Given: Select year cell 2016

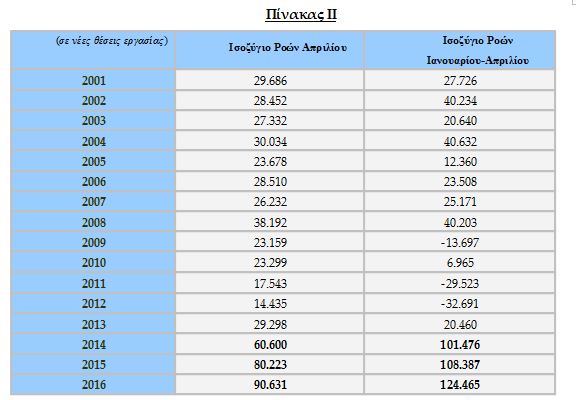Looking at the screenshot, I should (94, 385).
